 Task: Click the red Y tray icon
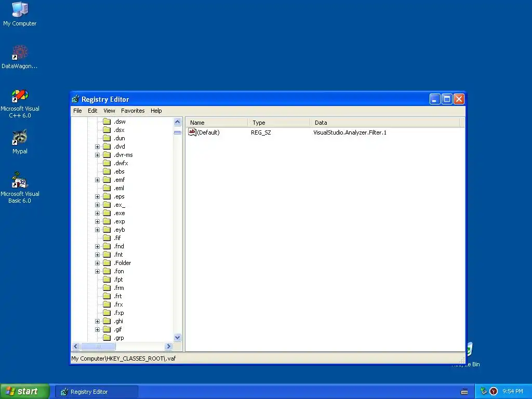coord(494,391)
